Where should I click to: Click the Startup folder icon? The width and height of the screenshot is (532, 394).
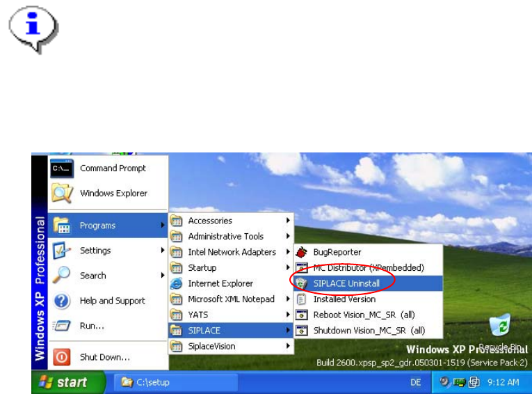tap(177, 267)
